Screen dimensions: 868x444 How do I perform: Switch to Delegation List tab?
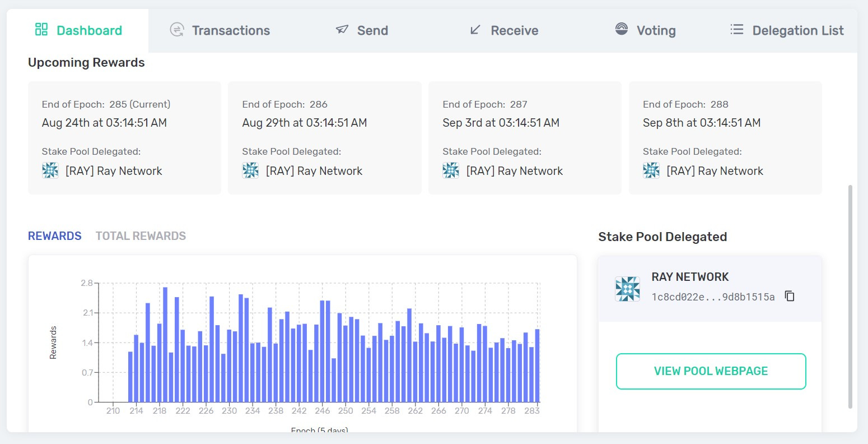(787, 30)
